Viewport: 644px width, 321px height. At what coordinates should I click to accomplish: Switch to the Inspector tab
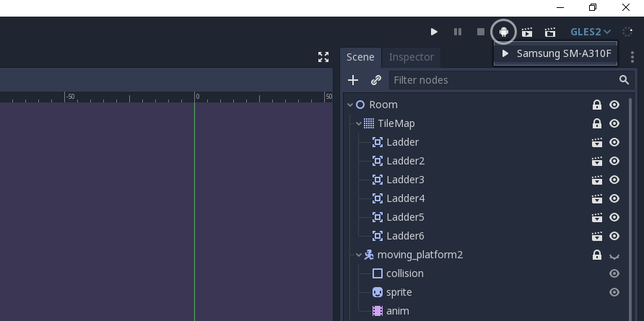pyautogui.click(x=411, y=57)
